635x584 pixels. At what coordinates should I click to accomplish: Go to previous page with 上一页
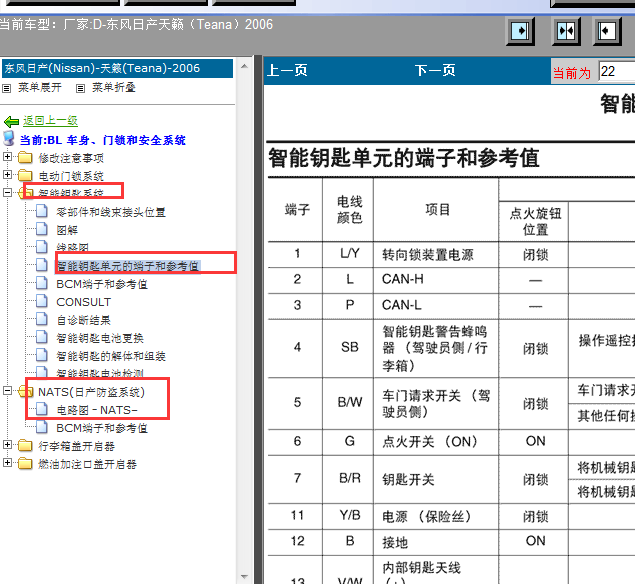pos(287,70)
